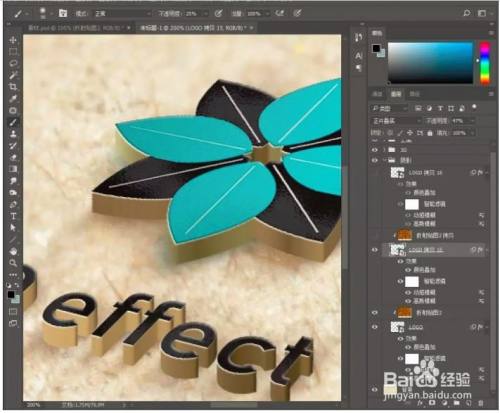Switch to Paths panel tab
The height and width of the screenshot is (413, 500).
coord(415,94)
